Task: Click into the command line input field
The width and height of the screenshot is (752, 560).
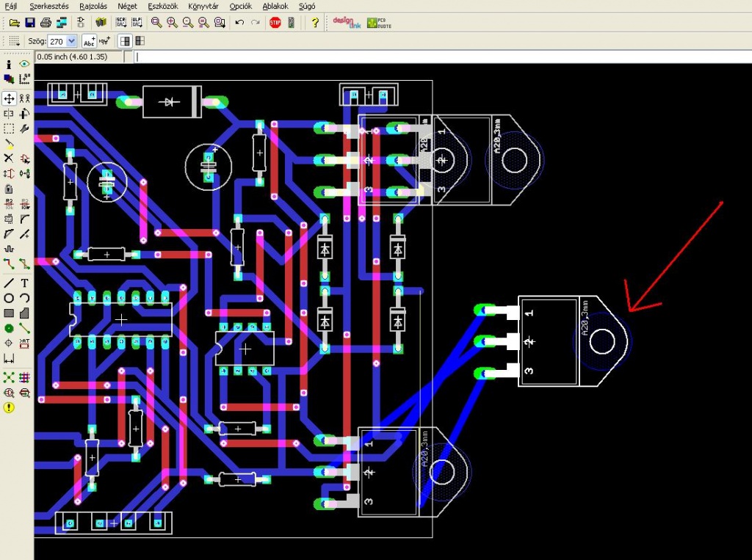Action: click(x=442, y=57)
